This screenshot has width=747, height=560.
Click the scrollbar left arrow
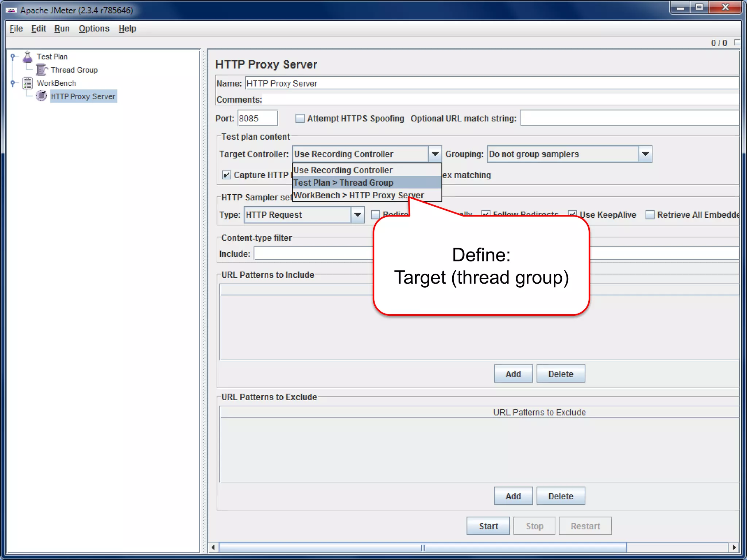point(213,548)
